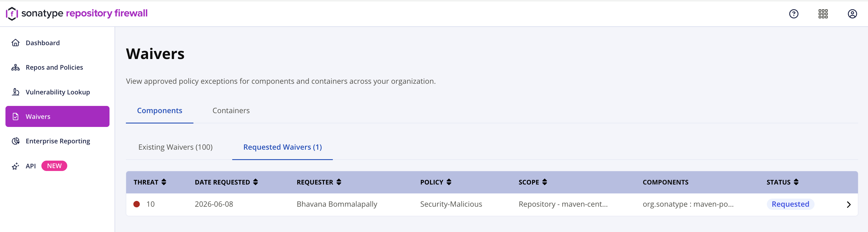868x232 pixels.
Task: Click the red threat level dot
Action: [137, 204]
